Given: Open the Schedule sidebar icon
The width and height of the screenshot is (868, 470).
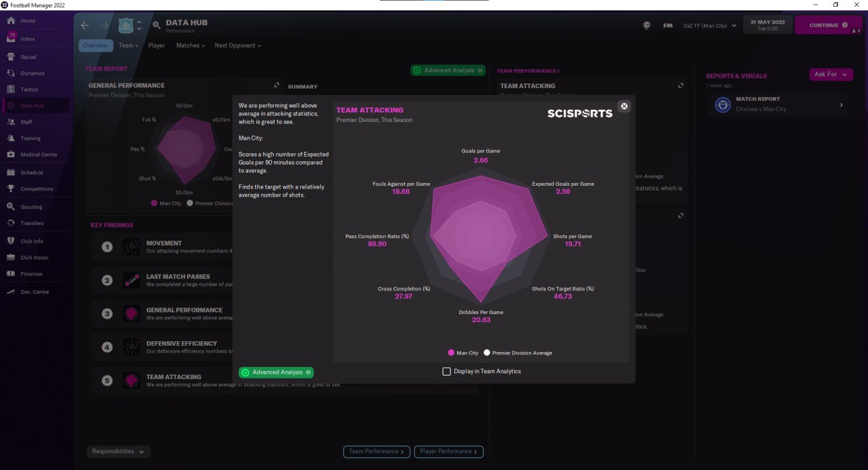Looking at the screenshot, I should (x=11, y=173).
